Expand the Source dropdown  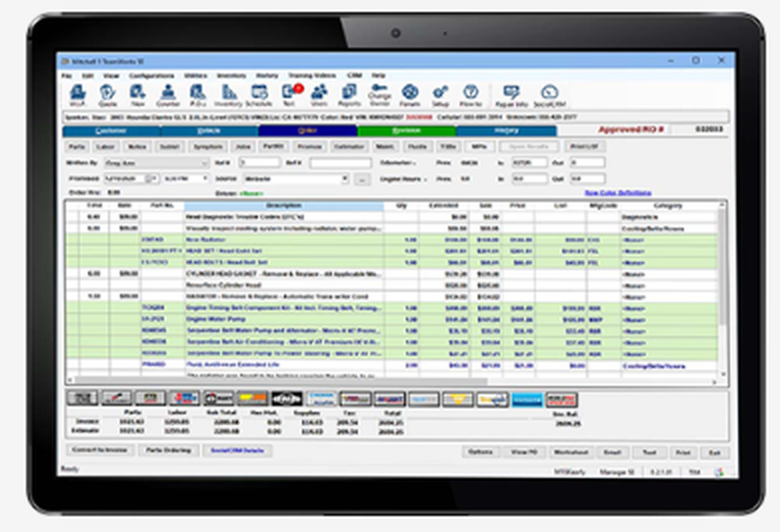point(344,178)
